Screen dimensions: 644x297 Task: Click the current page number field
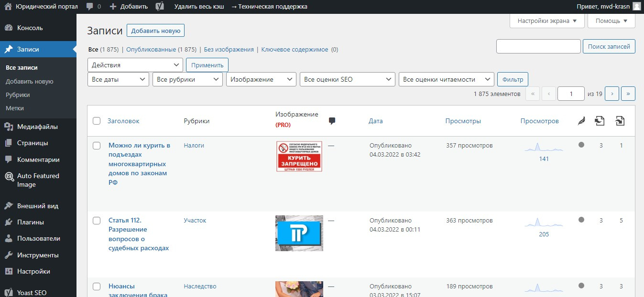tap(571, 94)
